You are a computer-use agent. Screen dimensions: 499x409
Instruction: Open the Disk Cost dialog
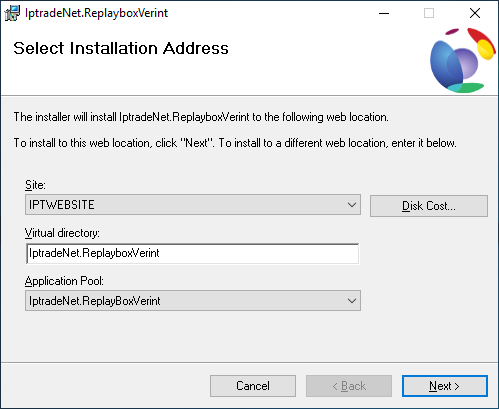[429, 206]
